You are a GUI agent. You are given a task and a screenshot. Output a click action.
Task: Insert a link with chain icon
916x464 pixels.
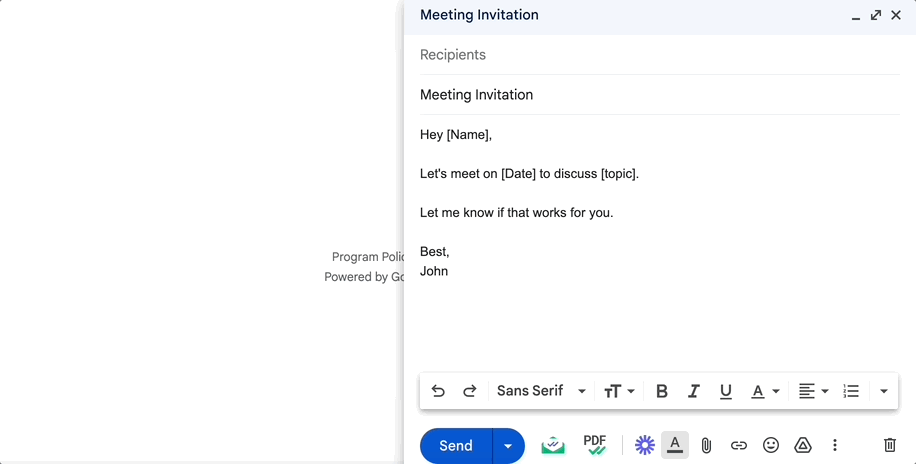tap(738, 445)
